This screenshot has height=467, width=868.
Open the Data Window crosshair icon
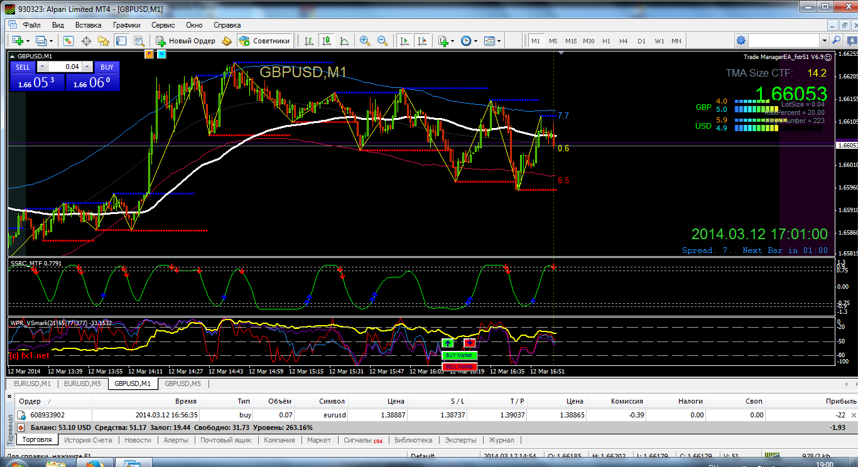86,41
